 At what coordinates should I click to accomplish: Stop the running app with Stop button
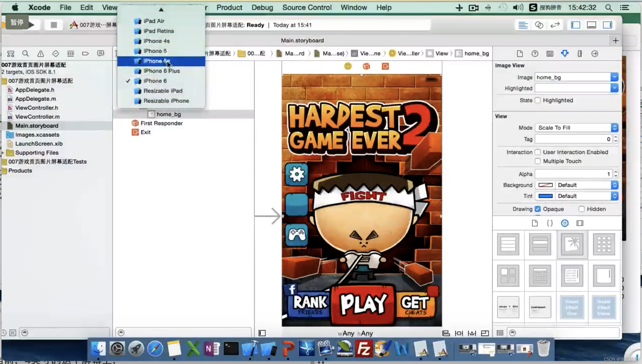(x=54, y=25)
